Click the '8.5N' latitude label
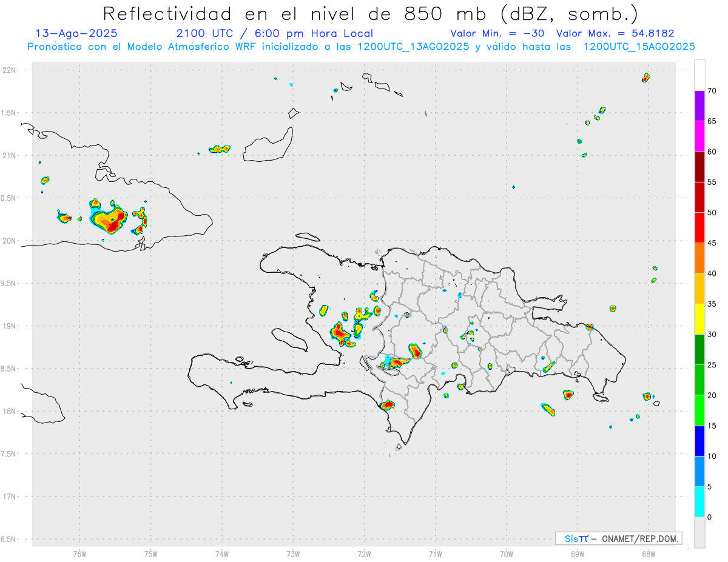 tap(9, 369)
